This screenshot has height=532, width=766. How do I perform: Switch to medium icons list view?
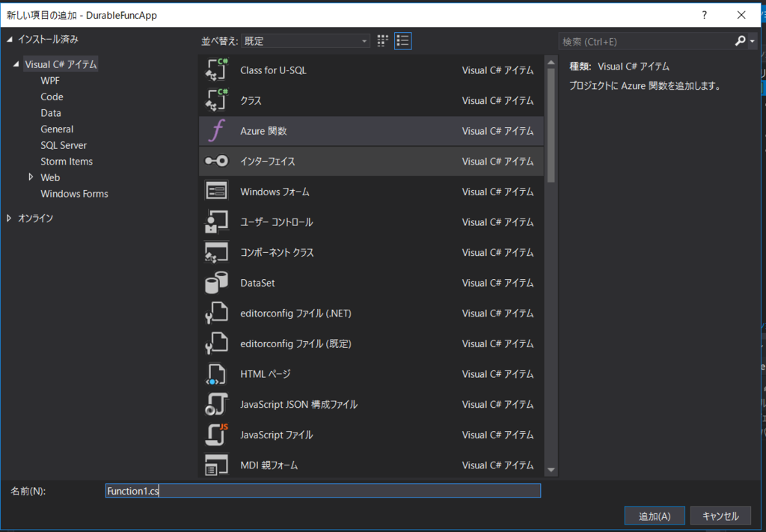click(x=403, y=41)
